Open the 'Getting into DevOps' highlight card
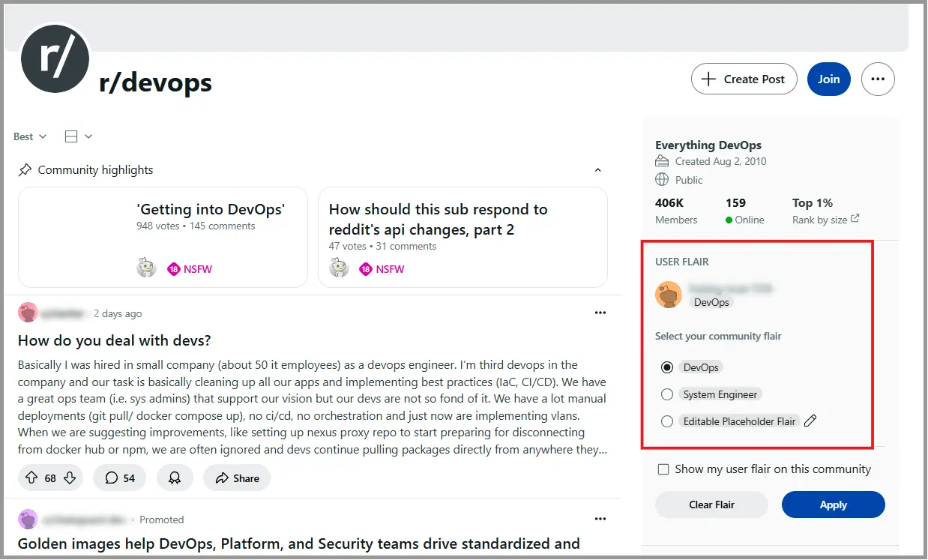 (163, 237)
